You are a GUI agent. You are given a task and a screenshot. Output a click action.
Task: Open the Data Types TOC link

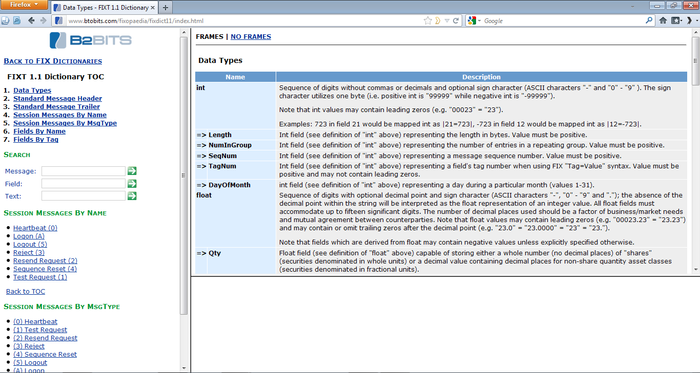(32, 91)
